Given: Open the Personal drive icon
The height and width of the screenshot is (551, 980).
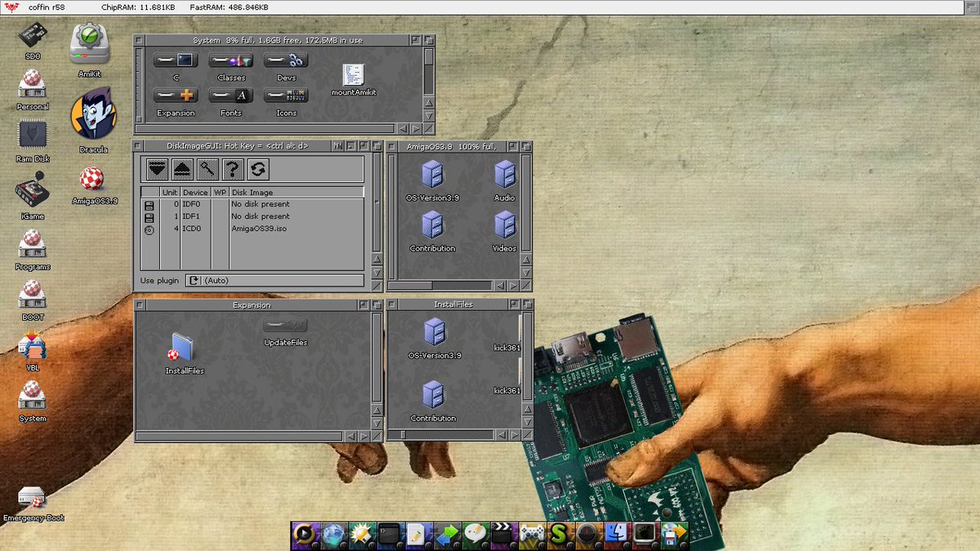Looking at the screenshot, I should tap(33, 90).
